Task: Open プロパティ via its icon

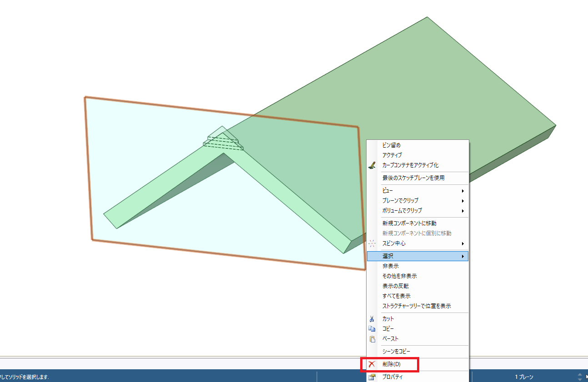Action: pos(372,377)
